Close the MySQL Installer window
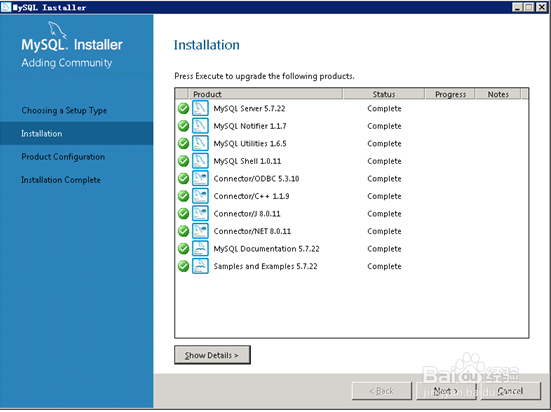Viewport: 551px width, 412px height. 541,7
